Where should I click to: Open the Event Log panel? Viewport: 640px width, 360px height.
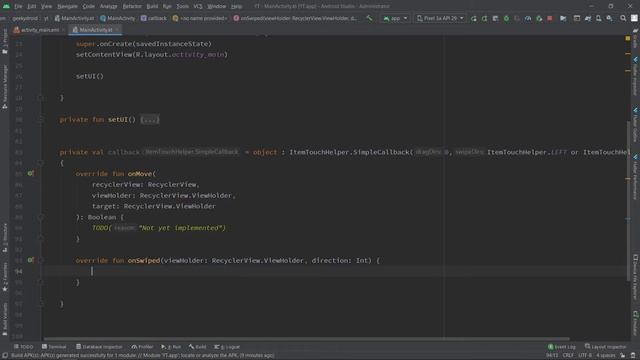pyautogui.click(x=562, y=347)
